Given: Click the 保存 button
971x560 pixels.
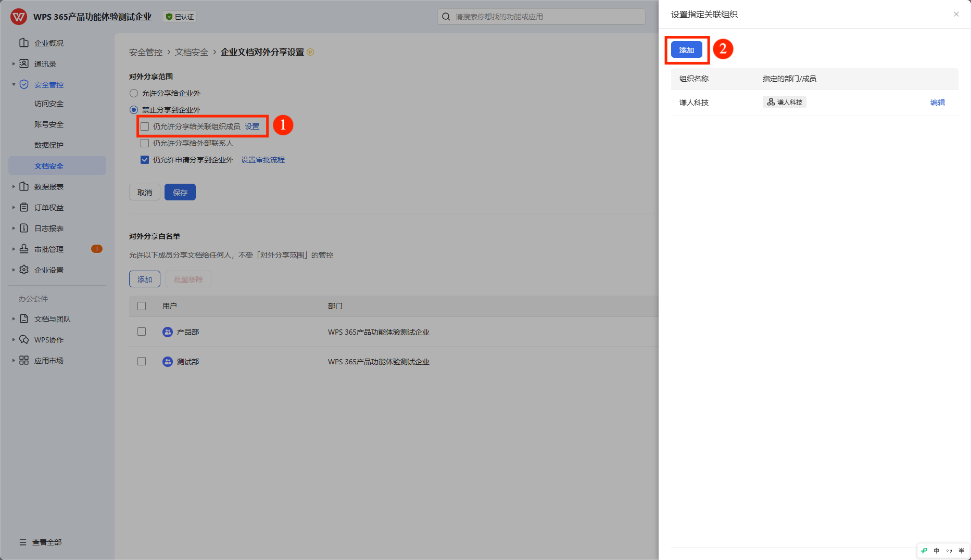Looking at the screenshot, I should click(180, 192).
